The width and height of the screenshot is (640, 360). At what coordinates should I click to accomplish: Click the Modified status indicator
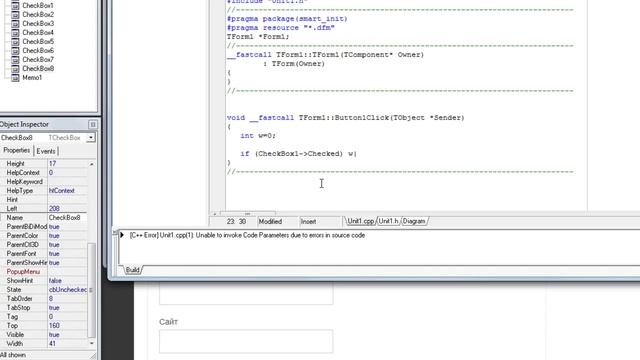click(270, 221)
